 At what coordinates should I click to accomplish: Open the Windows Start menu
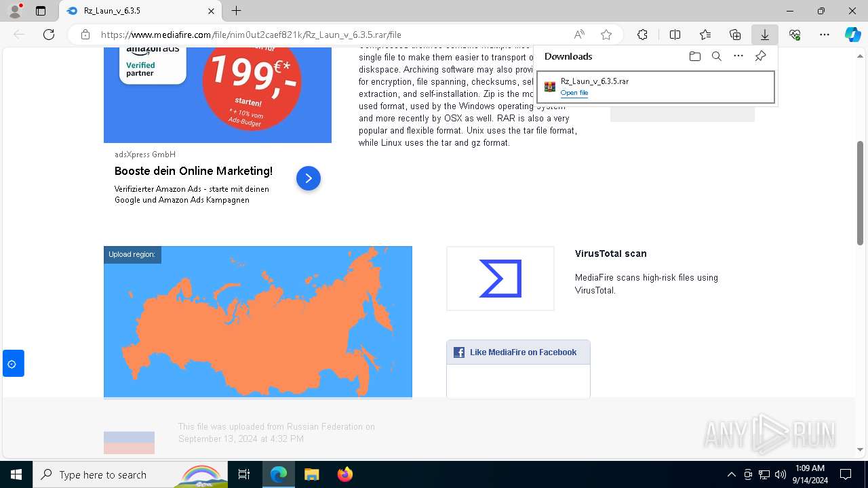(x=16, y=474)
